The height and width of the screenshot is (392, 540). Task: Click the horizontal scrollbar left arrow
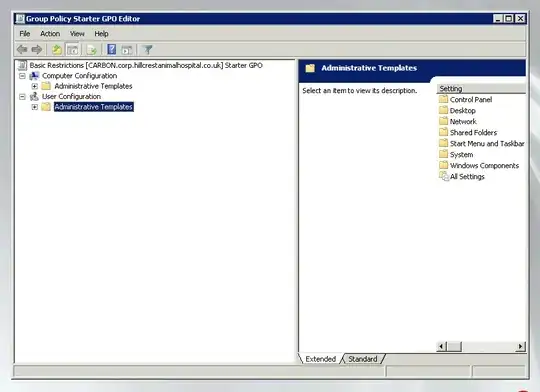442,346
